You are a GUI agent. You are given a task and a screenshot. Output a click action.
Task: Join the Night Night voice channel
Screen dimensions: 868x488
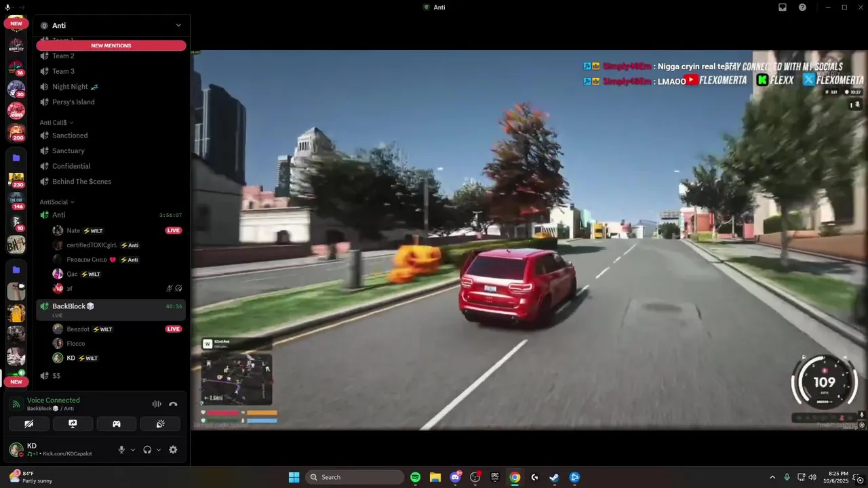point(111,87)
